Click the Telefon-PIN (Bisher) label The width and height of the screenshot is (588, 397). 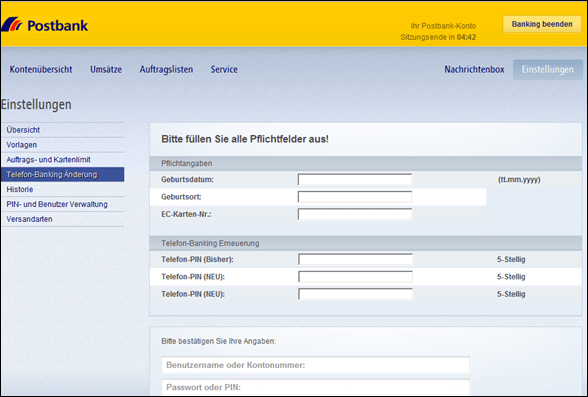point(197,259)
